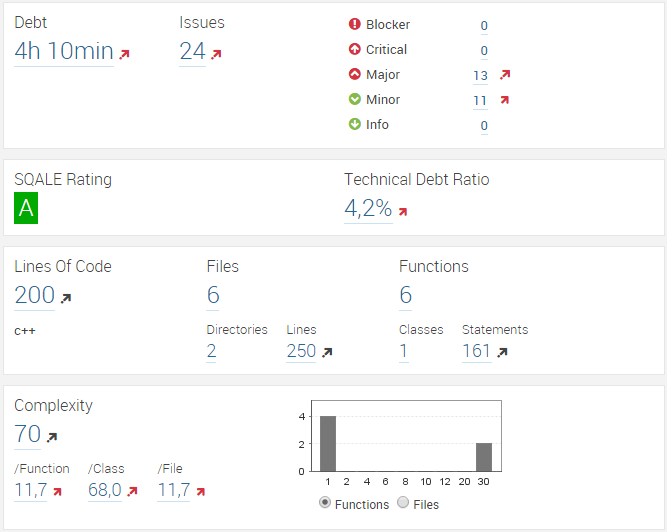Click the green Info severity icon
667x532 pixels.
point(354,124)
